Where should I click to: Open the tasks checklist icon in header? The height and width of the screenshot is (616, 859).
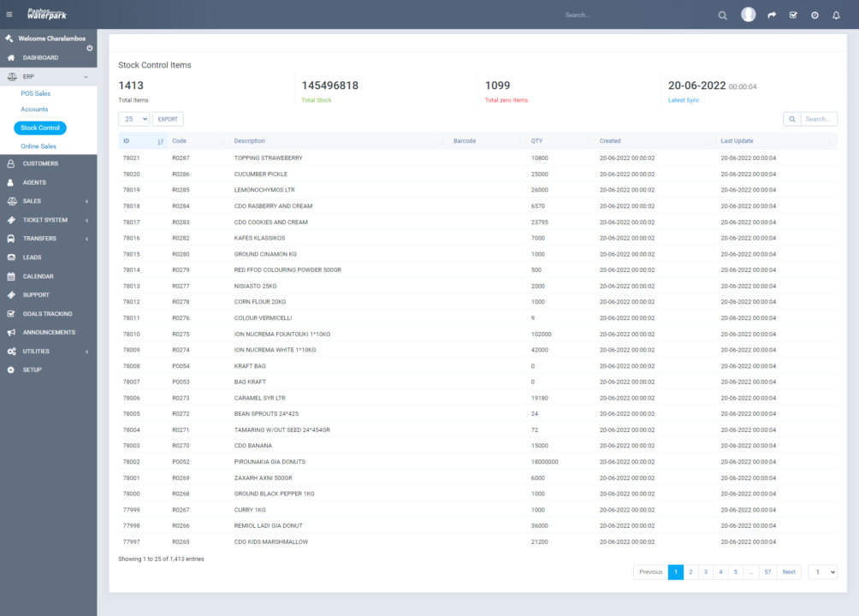(x=793, y=15)
